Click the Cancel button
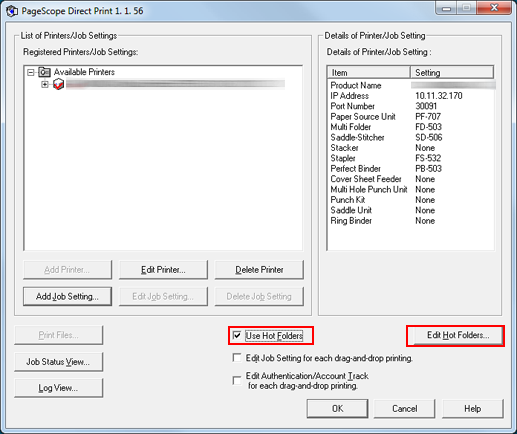The width and height of the screenshot is (517, 434). [404, 409]
